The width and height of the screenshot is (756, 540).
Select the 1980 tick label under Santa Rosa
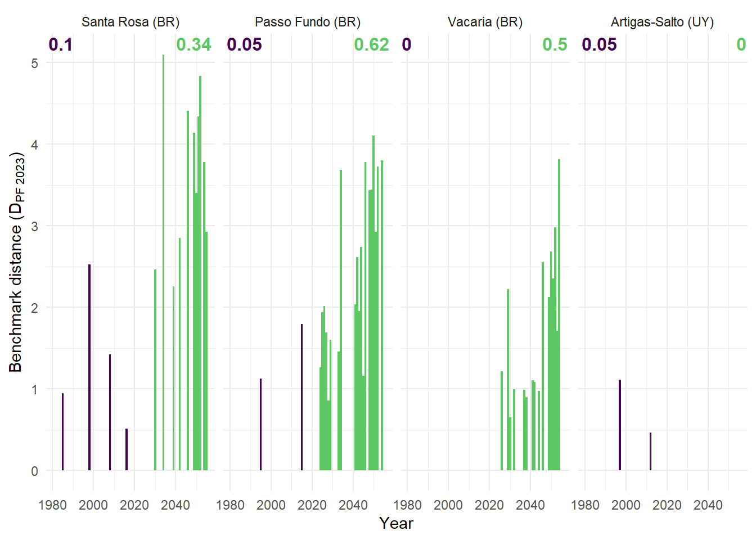52,505
